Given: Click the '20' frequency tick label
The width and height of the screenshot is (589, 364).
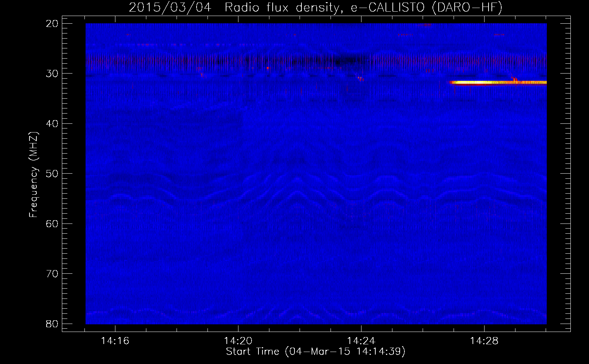Looking at the screenshot, I should point(52,24).
